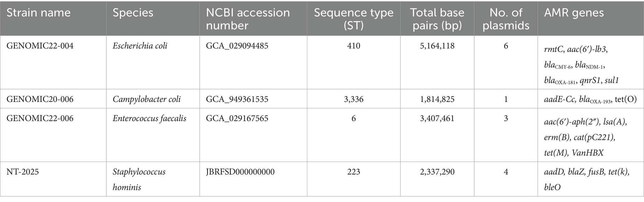Click the Strain name column header
This screenshot has width=644, height=202.
click(39, 13)
